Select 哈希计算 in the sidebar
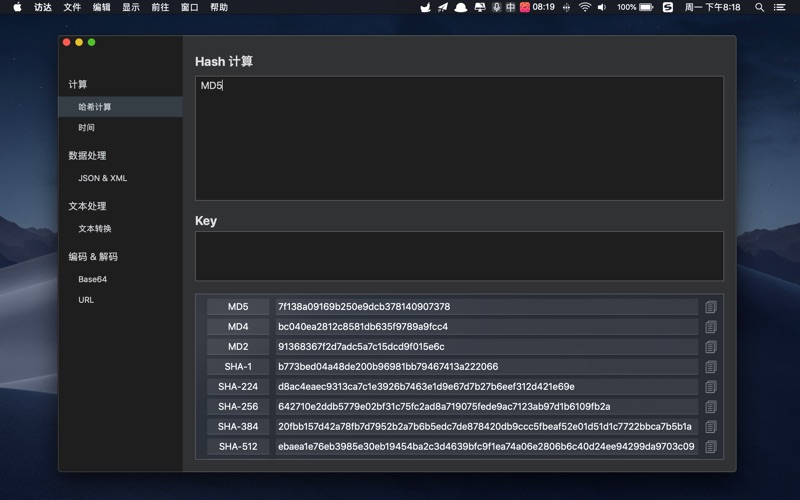800x500 pixels. (120, 107)
